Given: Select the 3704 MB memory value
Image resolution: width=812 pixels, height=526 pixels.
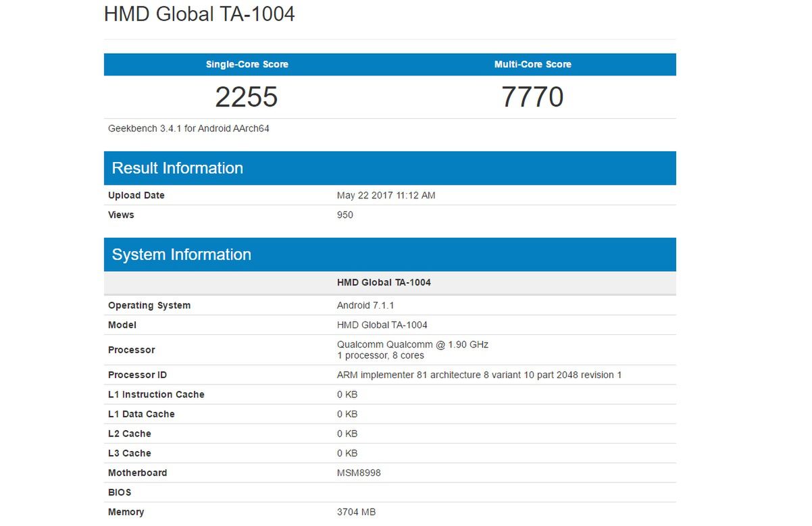Looking at the screenshot, I should 357,512.
